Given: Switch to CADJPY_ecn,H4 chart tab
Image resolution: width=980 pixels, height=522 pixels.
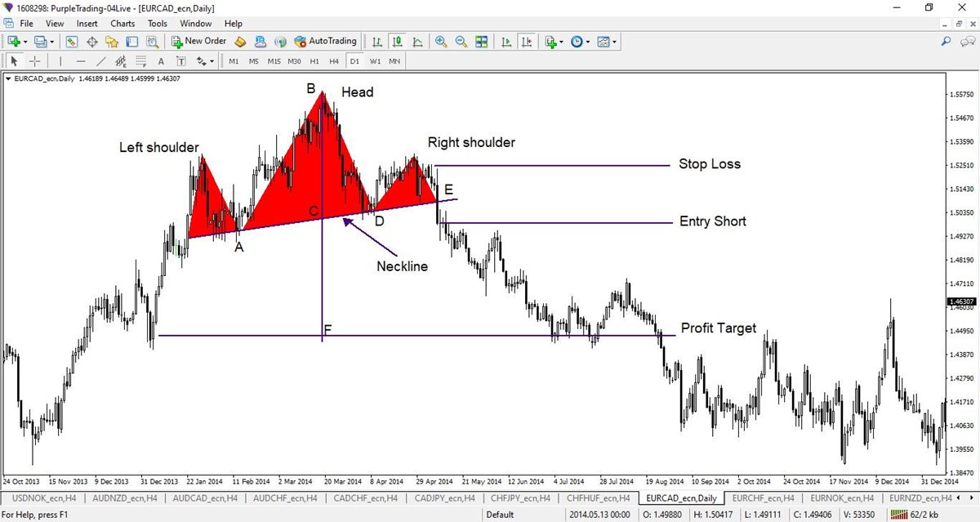Looking at the screenshot, I should (443, 497).
